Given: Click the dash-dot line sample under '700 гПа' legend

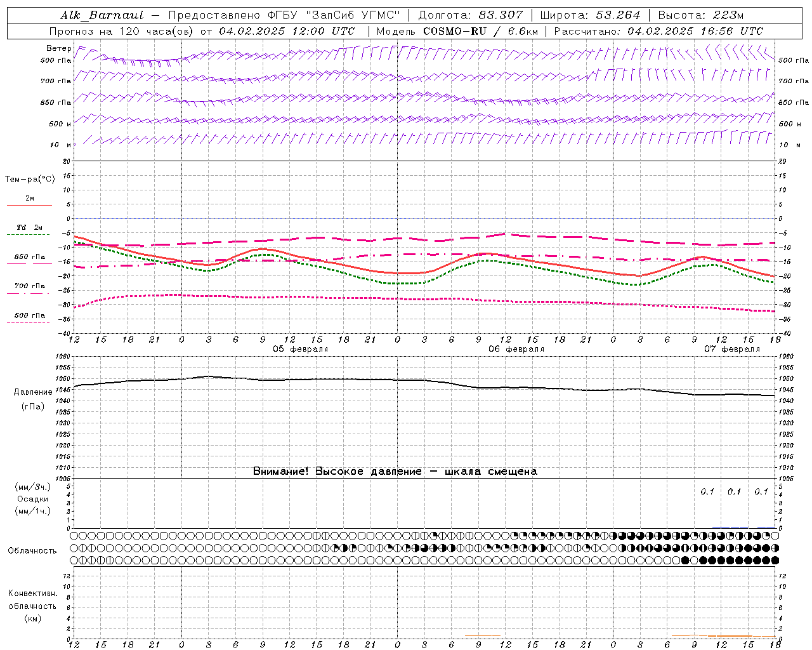Looking at the screenshot, I should (x=29, y=293).
